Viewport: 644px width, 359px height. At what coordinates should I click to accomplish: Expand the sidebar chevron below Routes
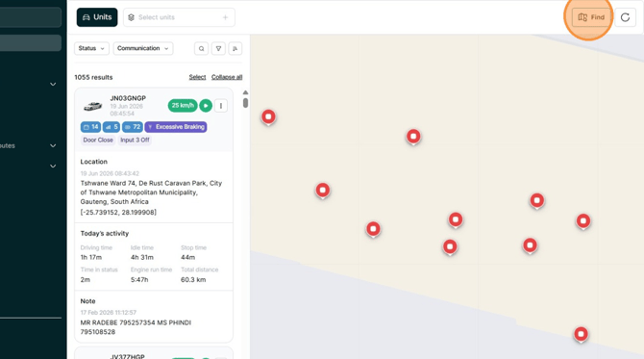(53, 167)
